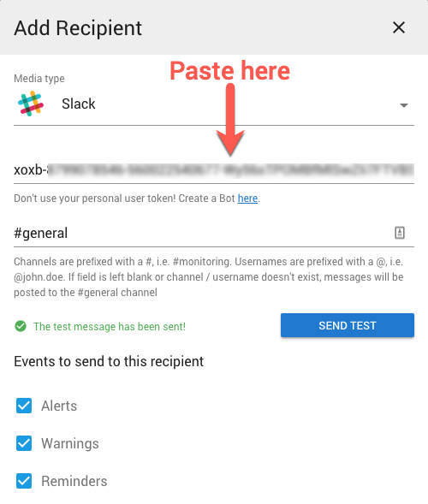Click the 'test message has been sent' status

(110, 327)
